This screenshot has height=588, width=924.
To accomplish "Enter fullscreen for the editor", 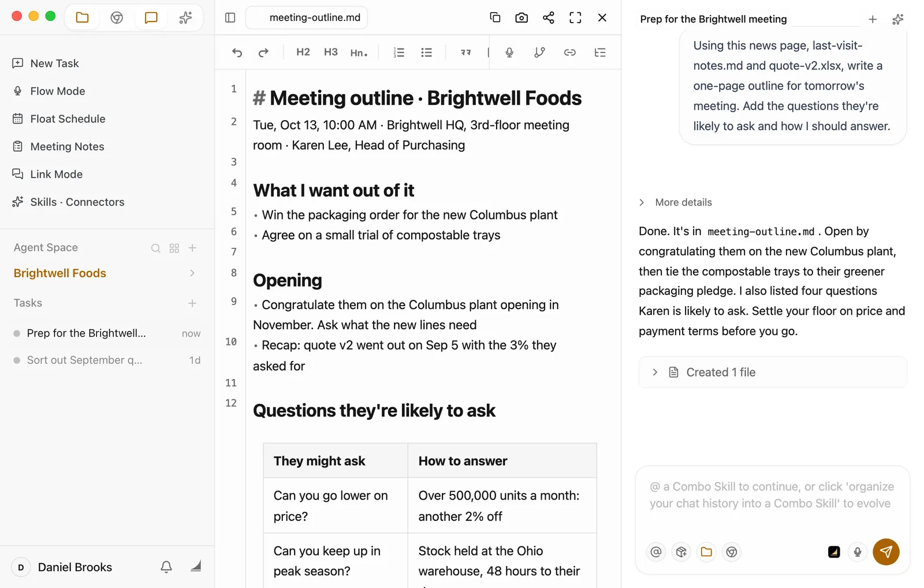I will tap(575, 17).
